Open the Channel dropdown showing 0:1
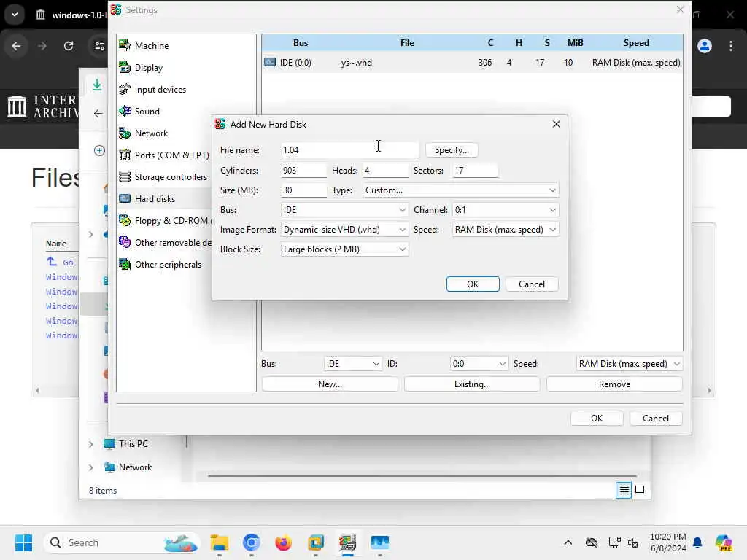747x560 pixels. tap(505, 210)
